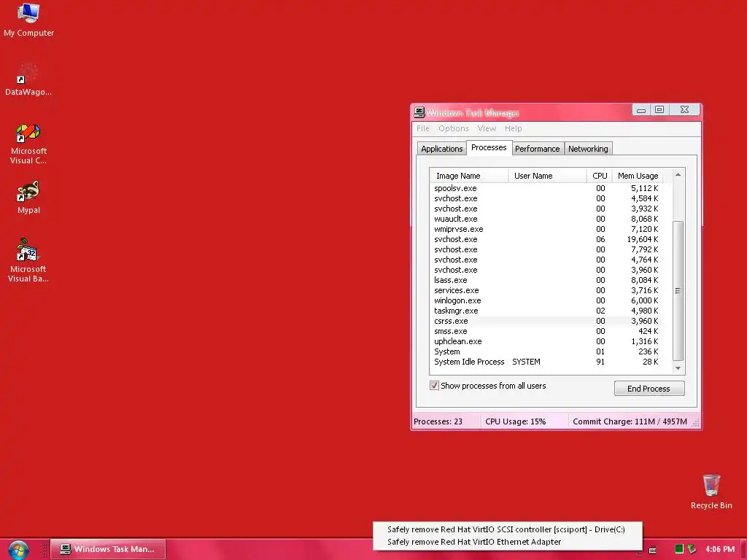Image resolution: width=747 pixels, height=560 pixels.
Task: Open the File menu
Action: click(422, 128)
